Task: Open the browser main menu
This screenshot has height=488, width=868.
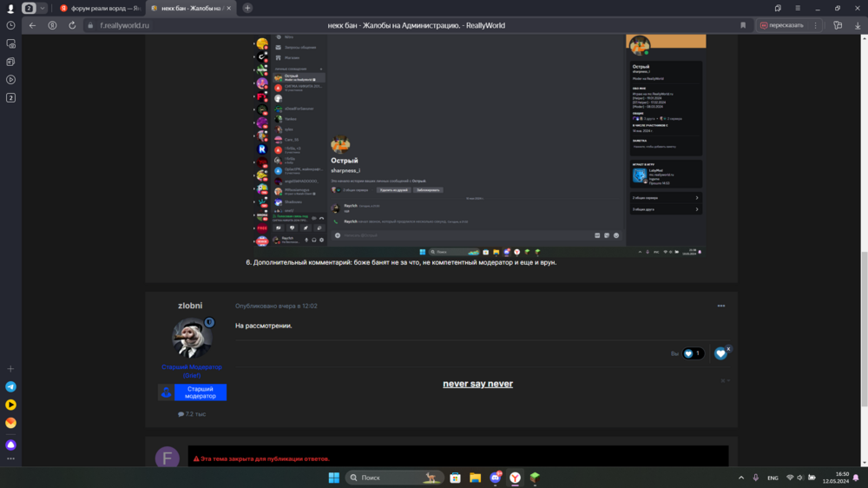Action: tap(798, 9)
